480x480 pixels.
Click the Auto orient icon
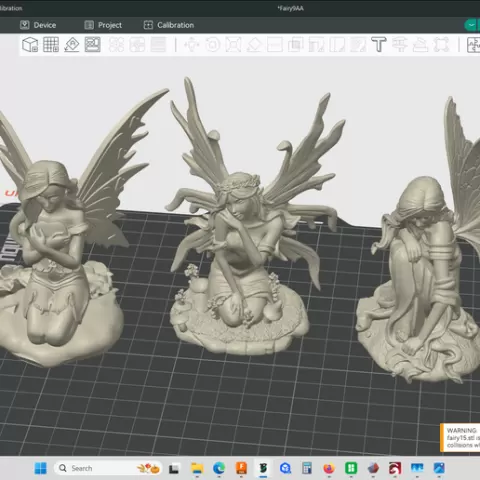tap(72, 45)
